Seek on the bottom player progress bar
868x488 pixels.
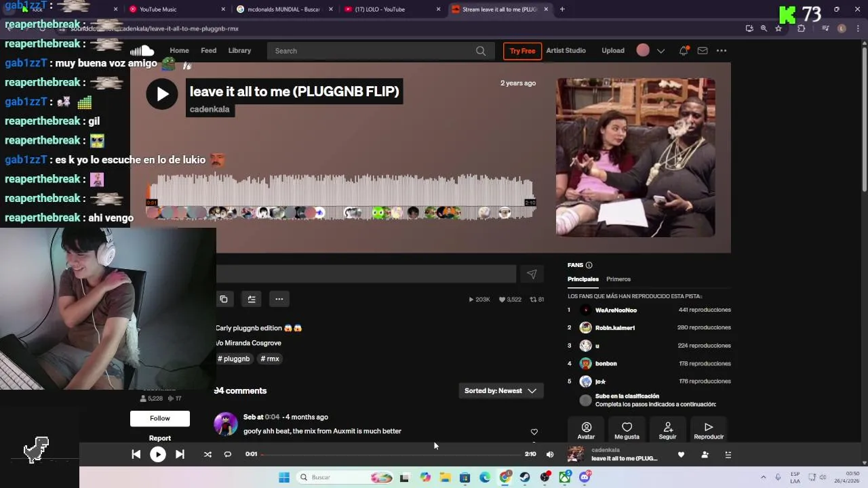point(392,454)
